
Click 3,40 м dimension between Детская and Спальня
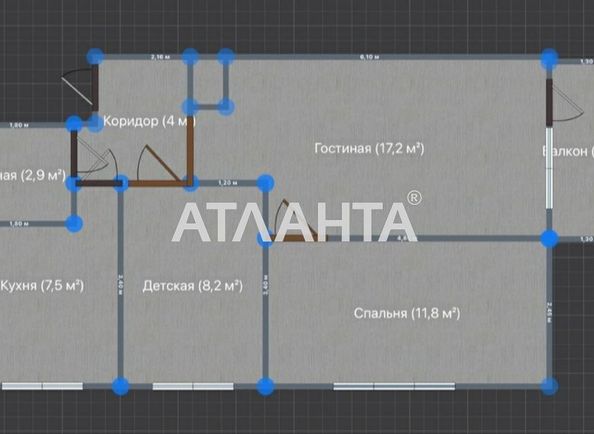[x=266, y=284]
